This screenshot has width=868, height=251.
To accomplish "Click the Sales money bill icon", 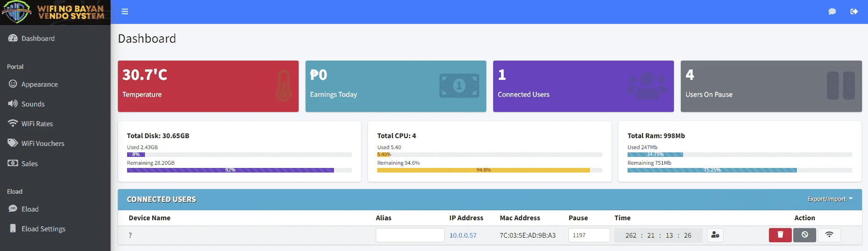I will [x=13, y=163].
